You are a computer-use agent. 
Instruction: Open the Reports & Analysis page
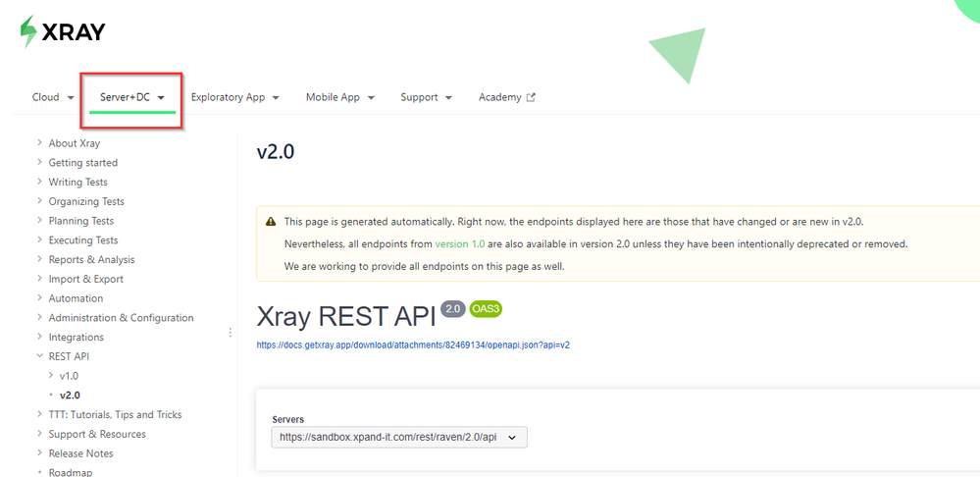pos(91,259)
